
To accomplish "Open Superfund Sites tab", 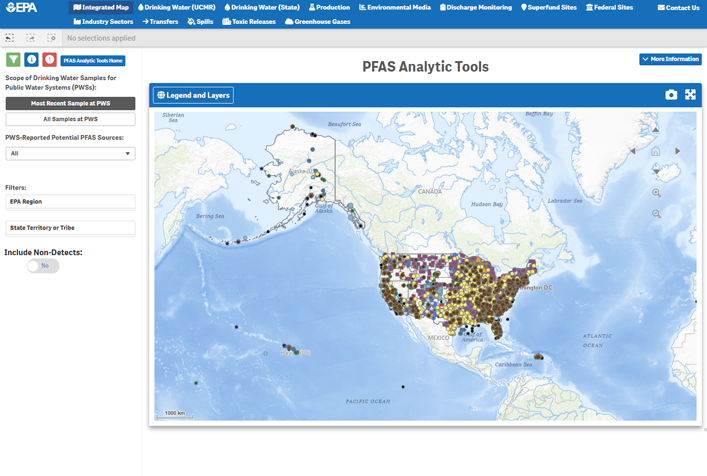I will (x=549, y=7).
